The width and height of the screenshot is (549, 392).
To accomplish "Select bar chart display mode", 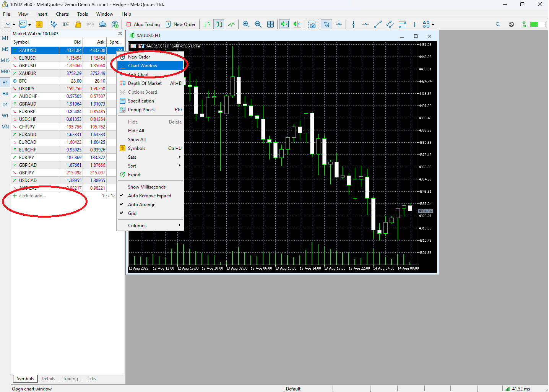I will point(207,24).
